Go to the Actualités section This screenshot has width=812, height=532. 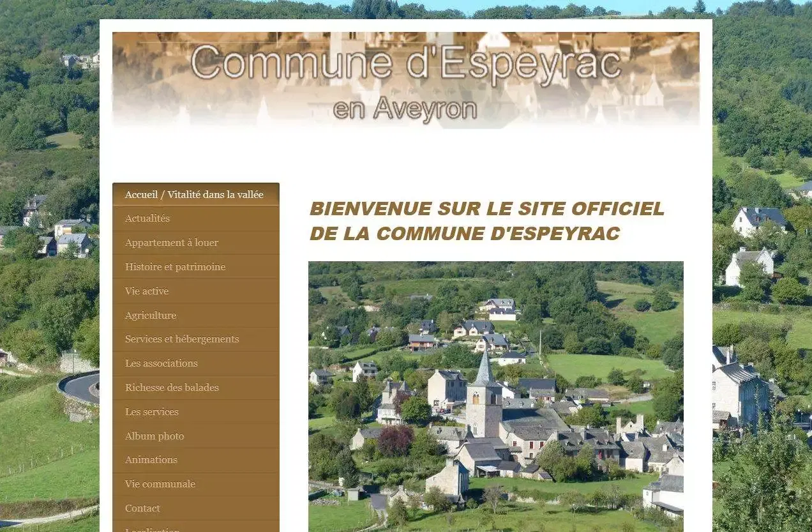click(x=147, y=218)
